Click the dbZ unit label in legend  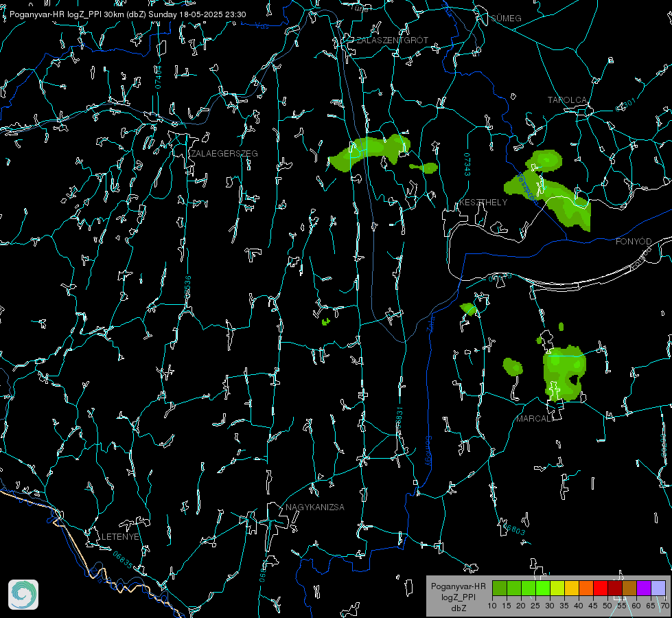pyautogui.click(x=458, y=608)
